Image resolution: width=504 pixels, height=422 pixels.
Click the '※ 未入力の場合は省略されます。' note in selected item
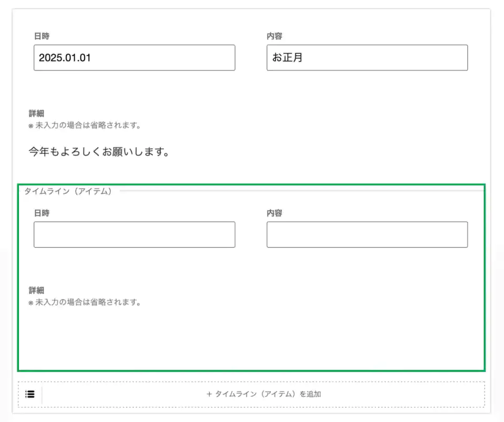84,302
